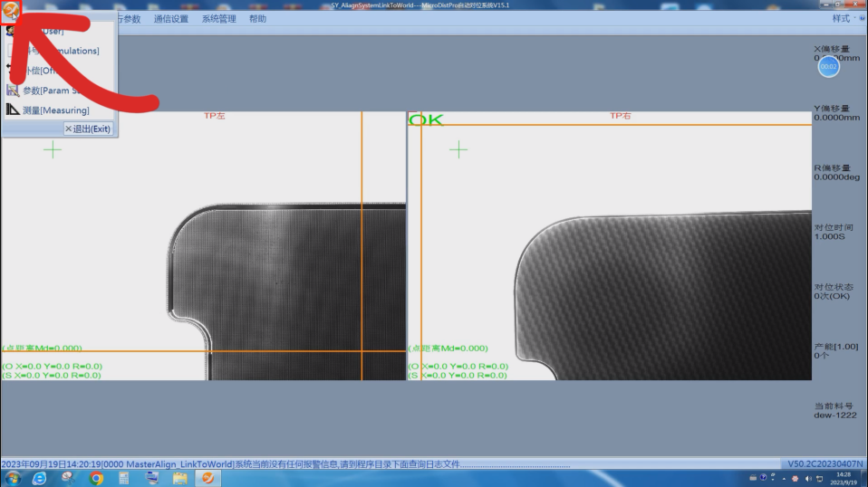Open the Windows Start button
Screen dimensions: 868x487
point(13,478)
